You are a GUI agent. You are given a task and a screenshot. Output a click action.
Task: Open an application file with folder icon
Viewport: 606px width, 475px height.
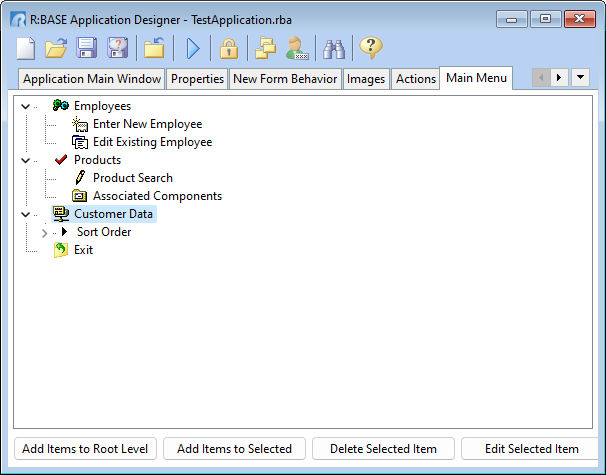point(56,48)
